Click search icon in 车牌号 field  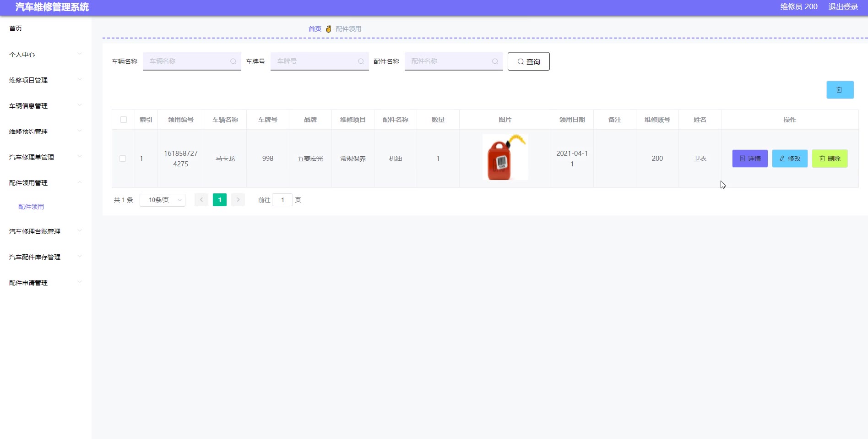click(361, 61)
